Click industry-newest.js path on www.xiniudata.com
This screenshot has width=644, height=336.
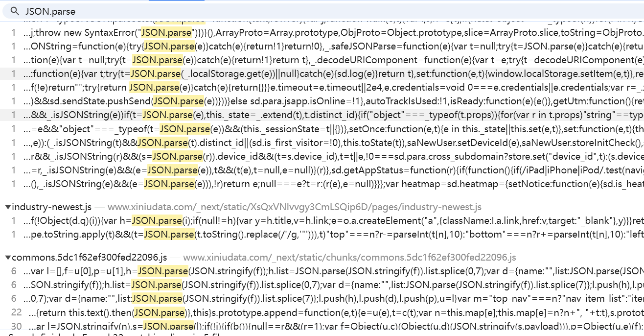pos(295,207)
